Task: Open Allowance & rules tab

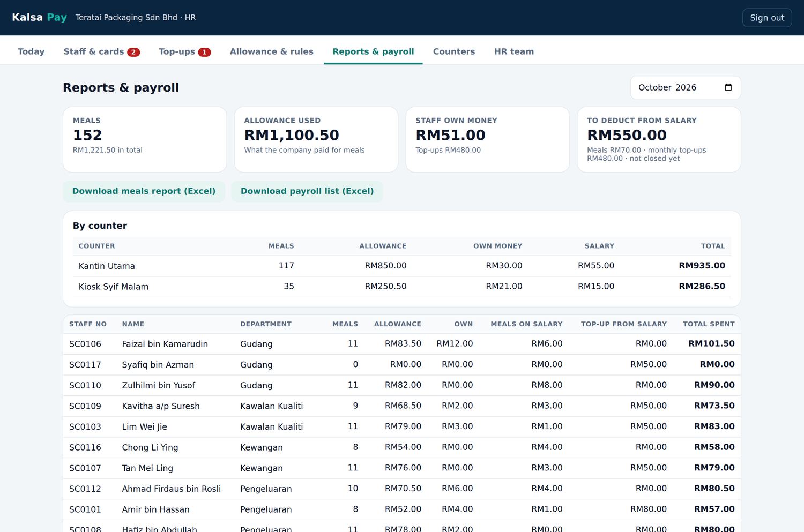Action: (272, 51)
